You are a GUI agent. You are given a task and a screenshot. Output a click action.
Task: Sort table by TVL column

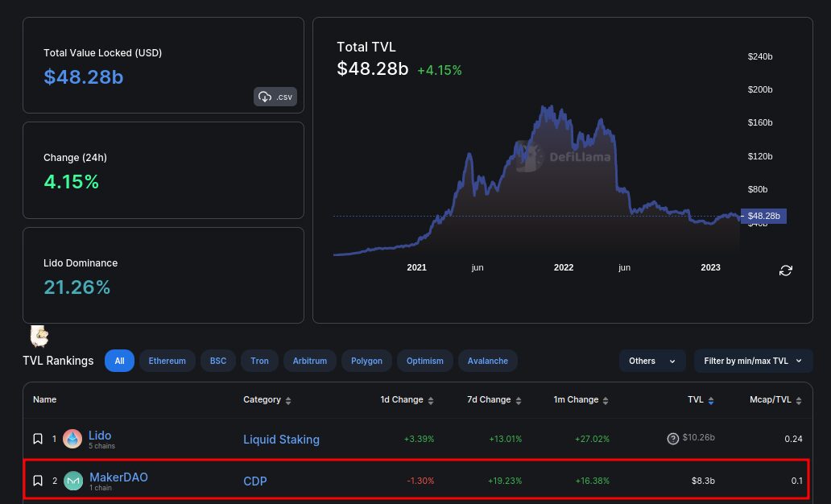point(701,399)
